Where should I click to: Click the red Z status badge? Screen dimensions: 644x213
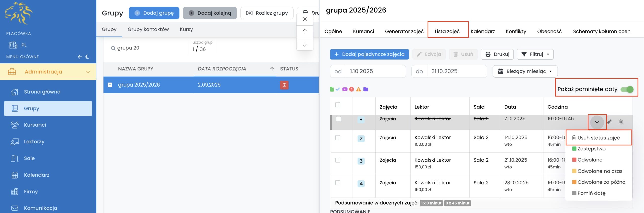(x=284, y=85)
